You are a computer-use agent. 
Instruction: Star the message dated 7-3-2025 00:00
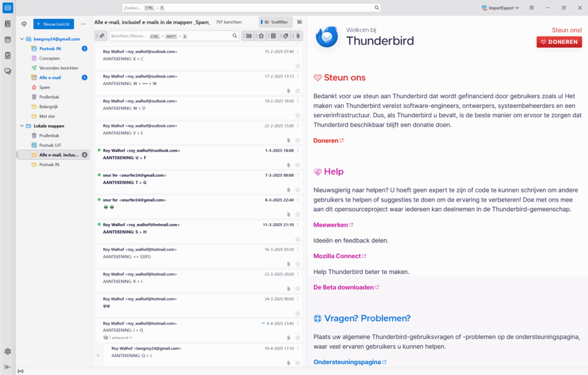[x=298, y=190]
